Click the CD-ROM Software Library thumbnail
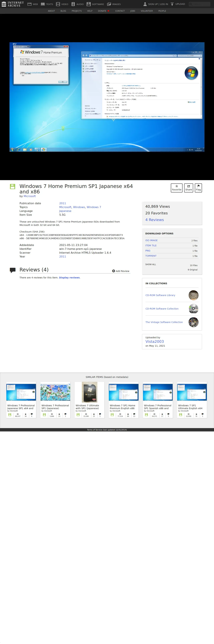This screenshot has width=214, height=644. [x=193, y=295]
